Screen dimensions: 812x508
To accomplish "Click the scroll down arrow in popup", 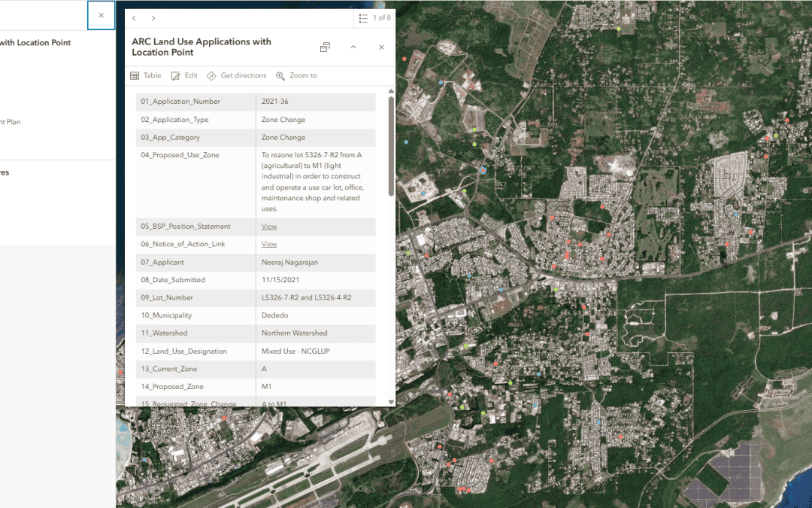I will tap(391, 402).
